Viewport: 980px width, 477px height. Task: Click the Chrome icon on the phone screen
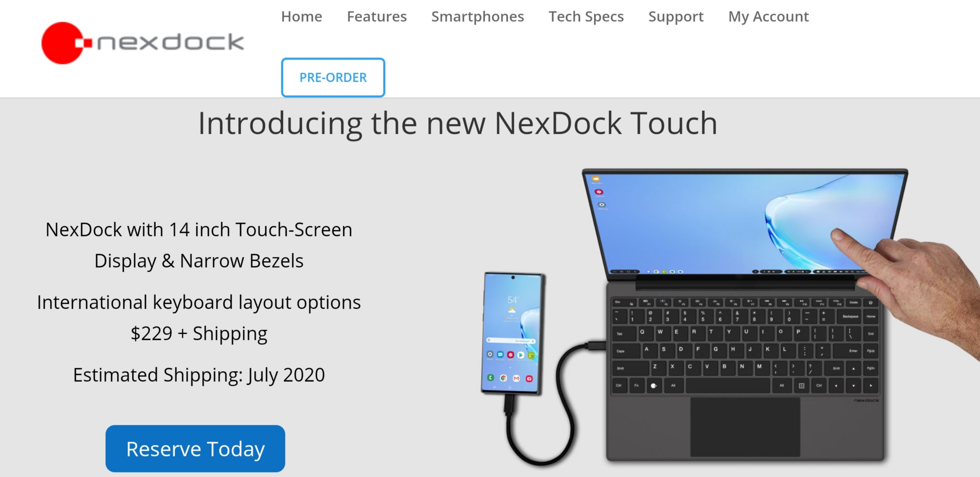tap(503, 378)
